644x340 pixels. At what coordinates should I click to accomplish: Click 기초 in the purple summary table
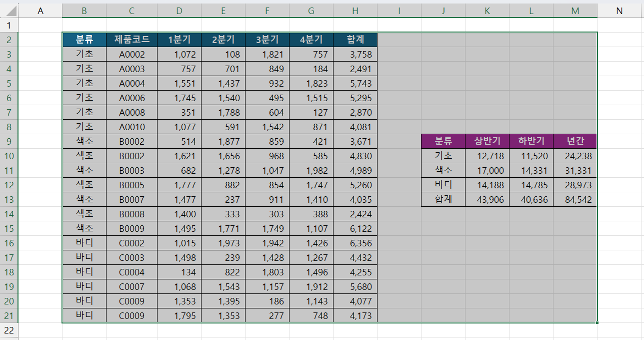[443, 156]
